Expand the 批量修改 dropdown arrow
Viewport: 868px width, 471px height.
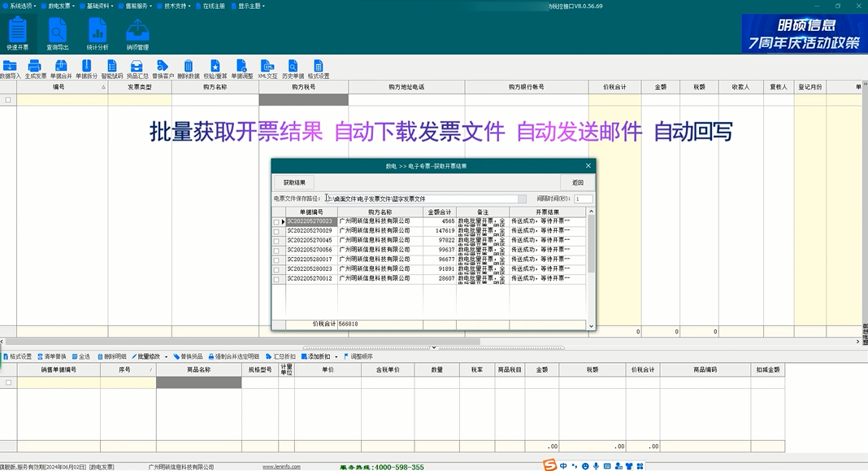click(167, 356)
